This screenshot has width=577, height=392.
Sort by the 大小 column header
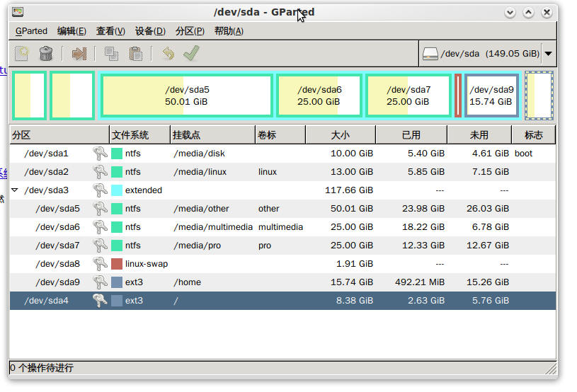tap(341, 135)
